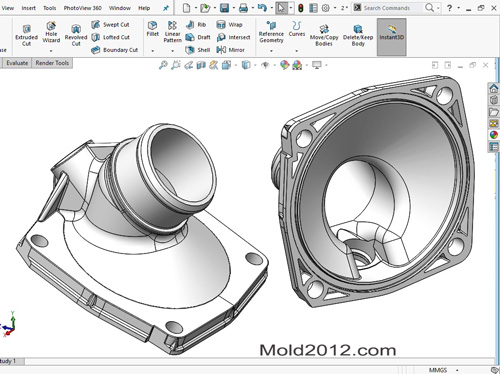This screenshot has height=374, width=500.
Task: Select Delete/Keep Body tool
Action: (358, 35)
